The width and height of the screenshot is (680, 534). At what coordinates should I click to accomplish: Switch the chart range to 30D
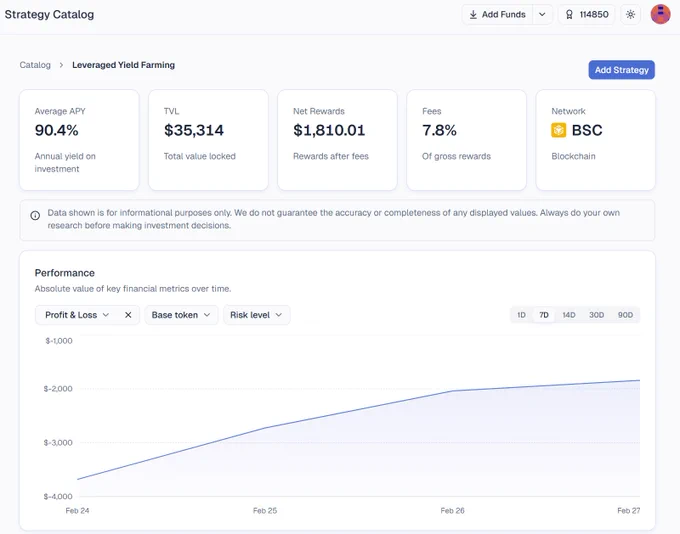[596, 315]
